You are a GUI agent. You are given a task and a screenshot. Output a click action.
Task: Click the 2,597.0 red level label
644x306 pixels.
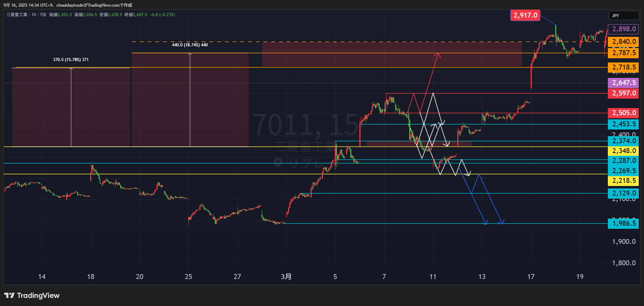point(623,93)
